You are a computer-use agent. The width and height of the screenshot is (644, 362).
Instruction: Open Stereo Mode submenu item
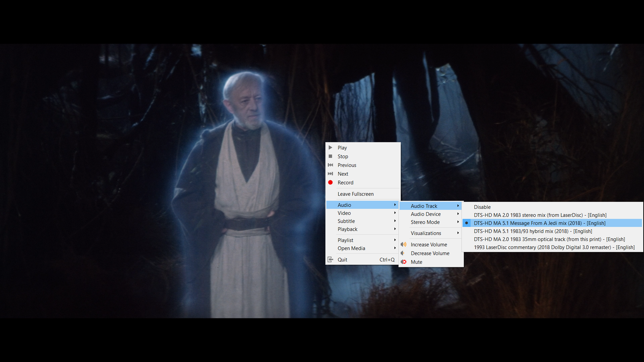click(x=431, y=222)
